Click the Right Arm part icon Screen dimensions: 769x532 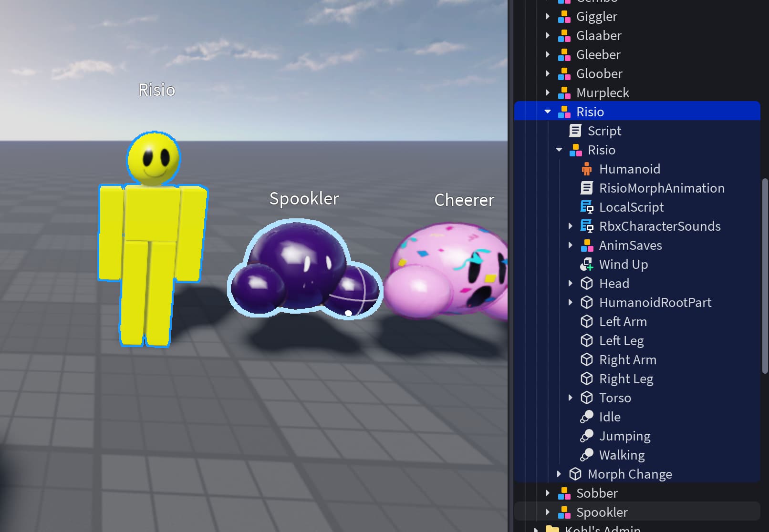[587, 360]
